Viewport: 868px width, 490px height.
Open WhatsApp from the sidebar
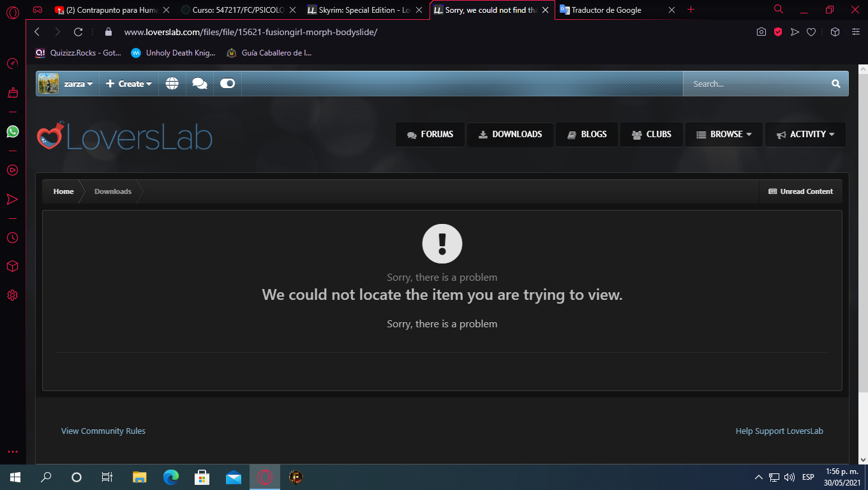(12, 131)
